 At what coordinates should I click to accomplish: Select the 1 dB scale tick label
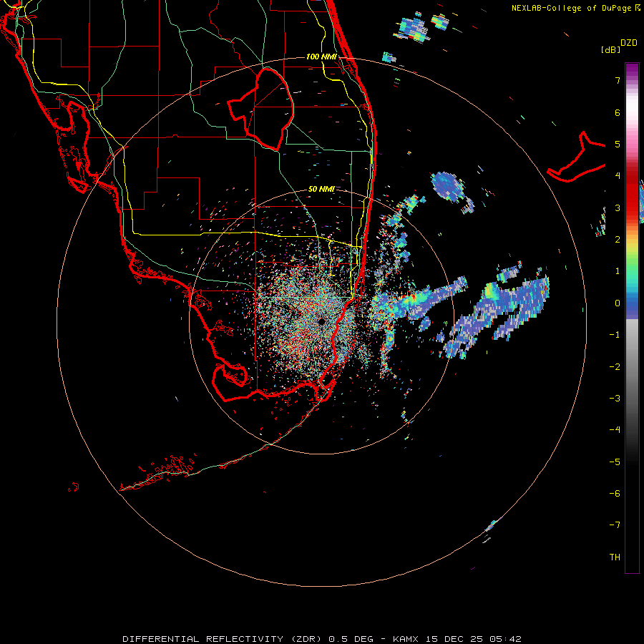point(618,271)
